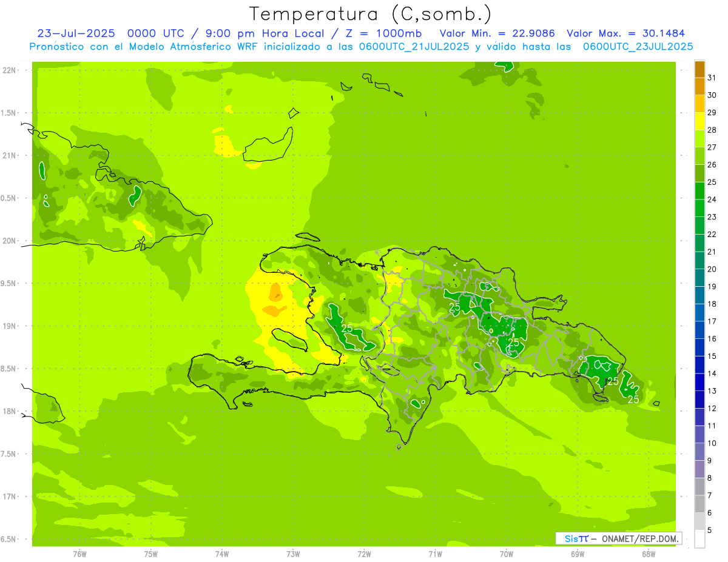Click the "17N" latitude label
Image resolution: width=728 pixels, height=562 pixels.
coord(9,497)
